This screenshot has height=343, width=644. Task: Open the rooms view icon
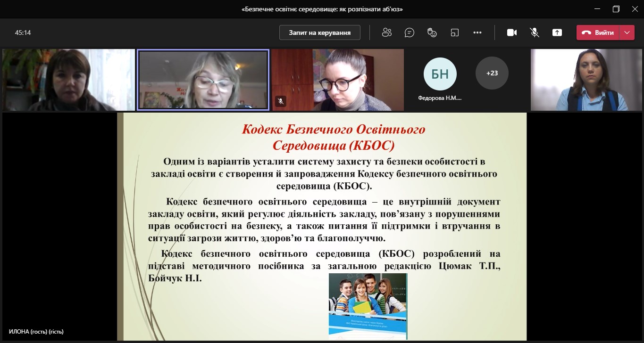454,33
